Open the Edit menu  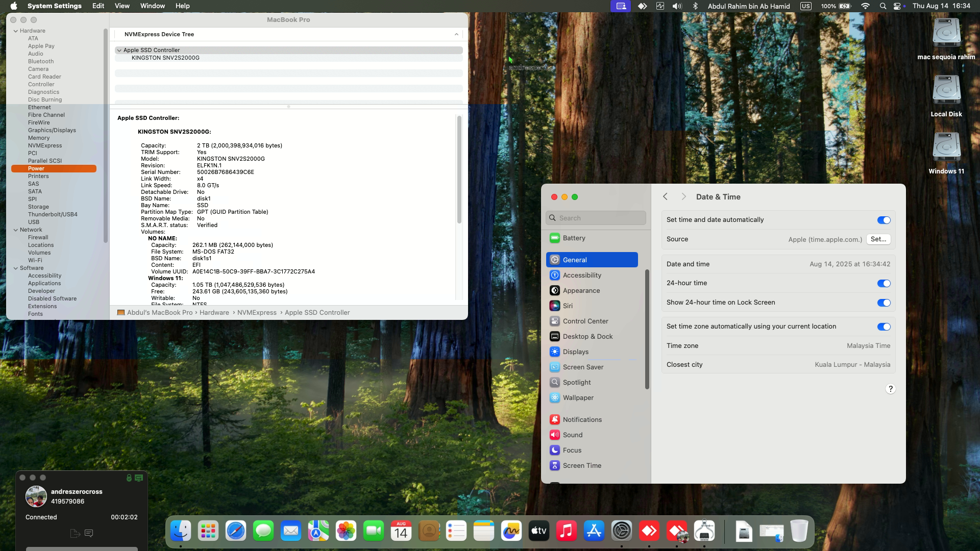coord(98,6)
